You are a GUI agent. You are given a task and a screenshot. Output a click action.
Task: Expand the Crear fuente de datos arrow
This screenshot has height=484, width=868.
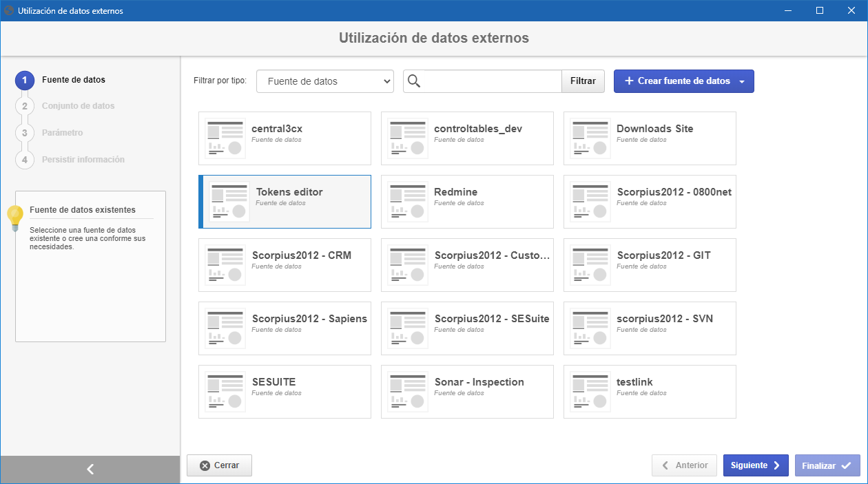(x=742, y=81)
